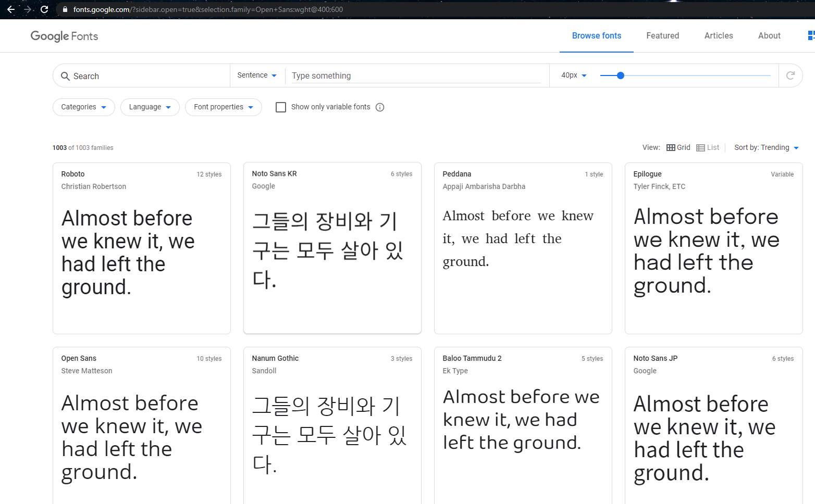Click the Steve Matteson designer name
This screenshot has width=815, height=504.
(x=87, y=371)
